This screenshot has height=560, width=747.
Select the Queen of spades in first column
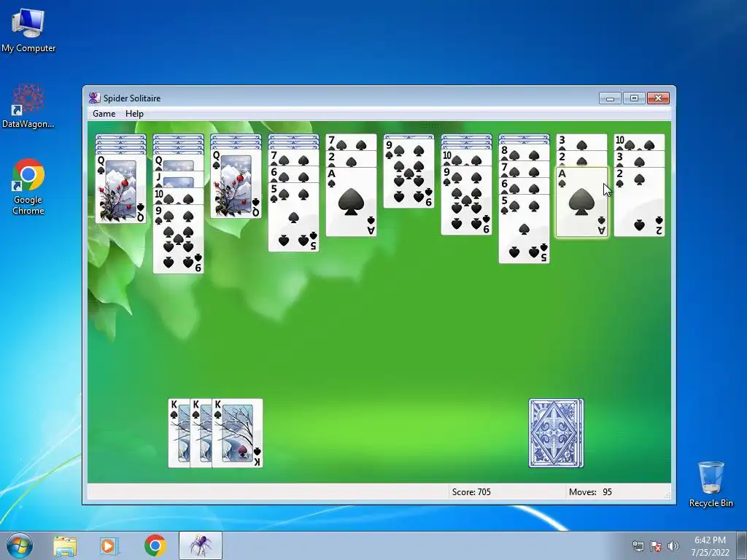click(121, 189)
